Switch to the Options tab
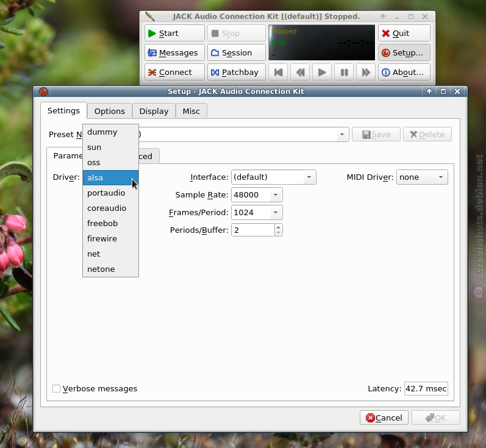The image size is (486, 448). [x=110, y=111]
